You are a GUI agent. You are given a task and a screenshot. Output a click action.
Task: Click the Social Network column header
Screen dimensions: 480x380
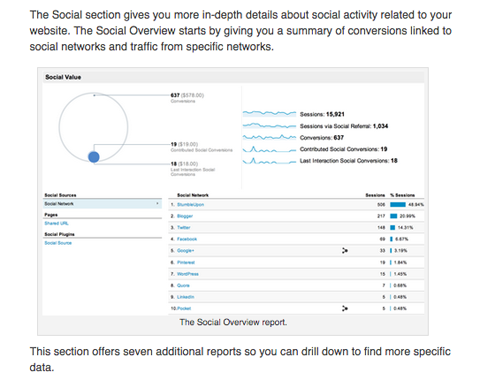[193, 195]
